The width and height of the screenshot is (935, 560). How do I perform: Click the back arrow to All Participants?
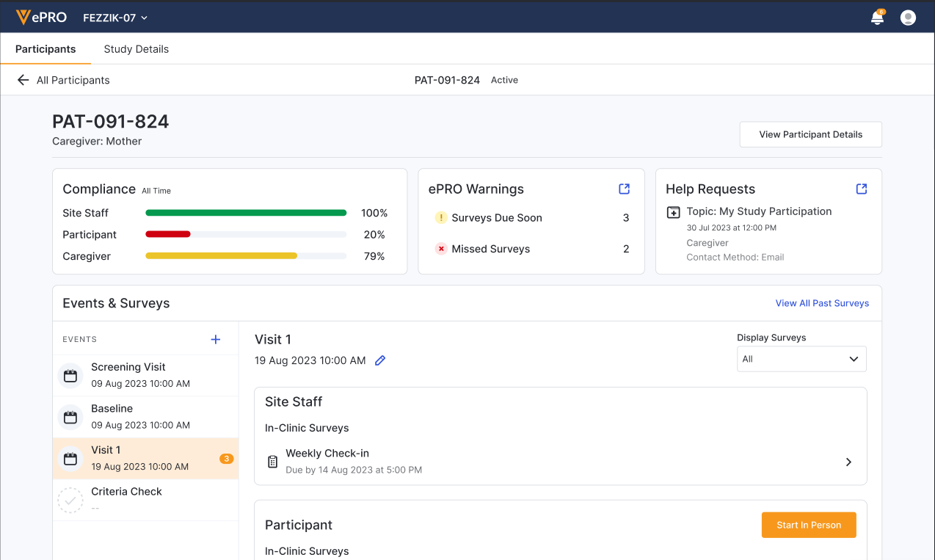[23, 80]
